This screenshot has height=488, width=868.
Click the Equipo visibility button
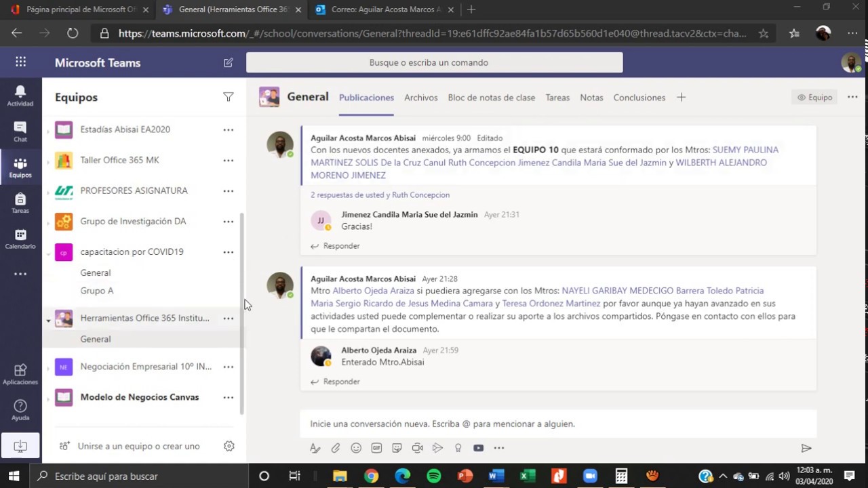click(814, 98)
